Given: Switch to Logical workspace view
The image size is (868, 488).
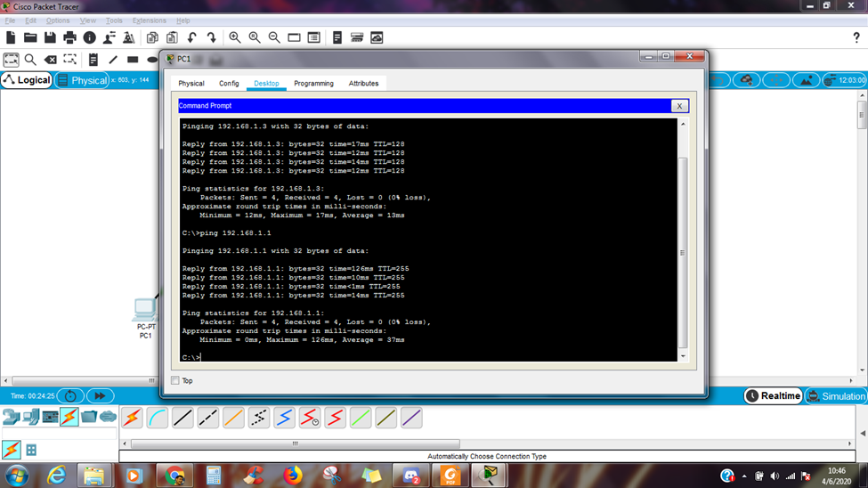Looking at the screenshot, I should click(27, 80).
